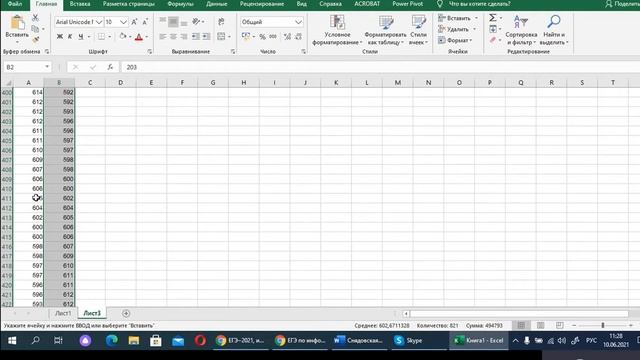Click the Fill Color paint bucket icon
This screenshot has height=360, width=640.
pyautogui.click(x=123, y=37)
